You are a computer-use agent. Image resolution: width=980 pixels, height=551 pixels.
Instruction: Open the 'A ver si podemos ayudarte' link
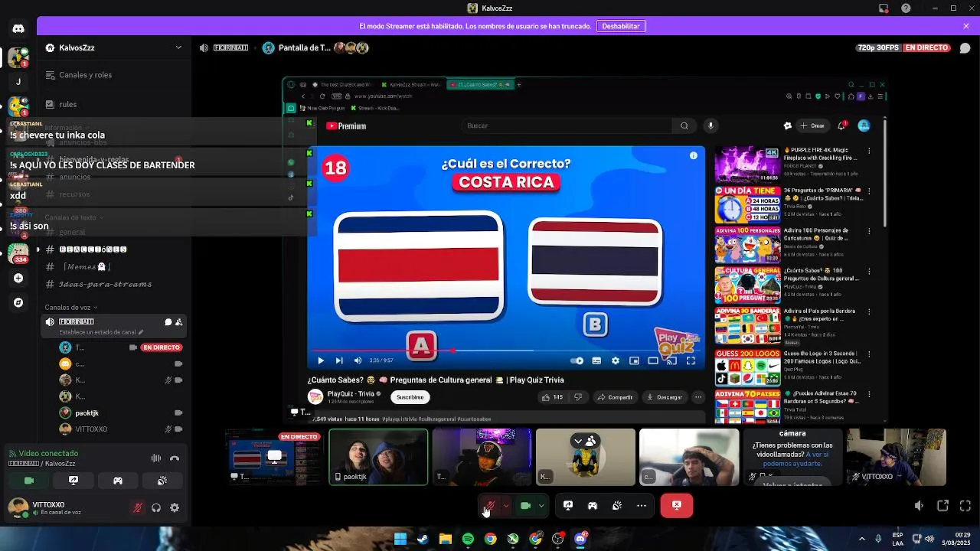(x=795, y=458)
